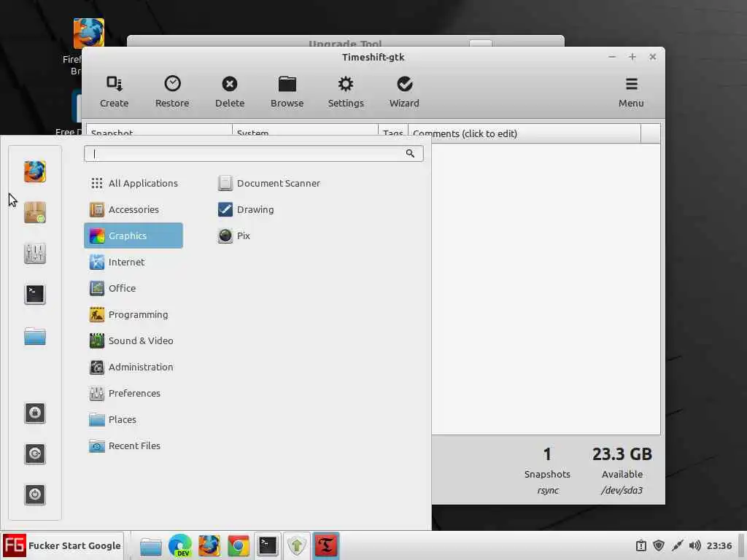
Task: Click the Create snapshot toolbar icon
Action: tap(115, 84)
